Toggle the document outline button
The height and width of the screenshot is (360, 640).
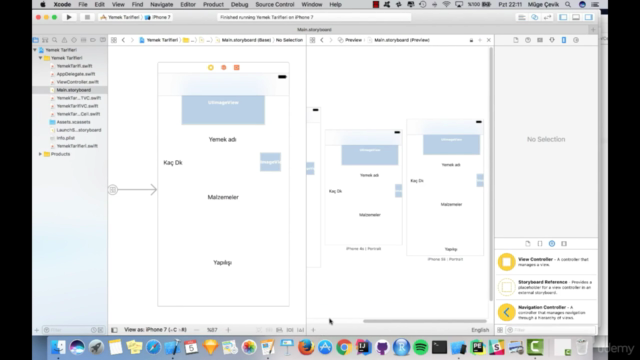pyautogui.click(x=114, y=330)
